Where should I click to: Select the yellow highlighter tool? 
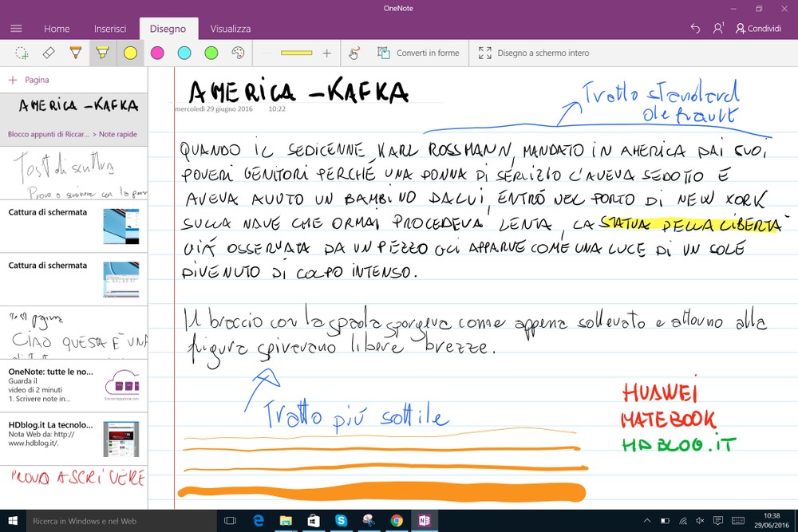102,53
